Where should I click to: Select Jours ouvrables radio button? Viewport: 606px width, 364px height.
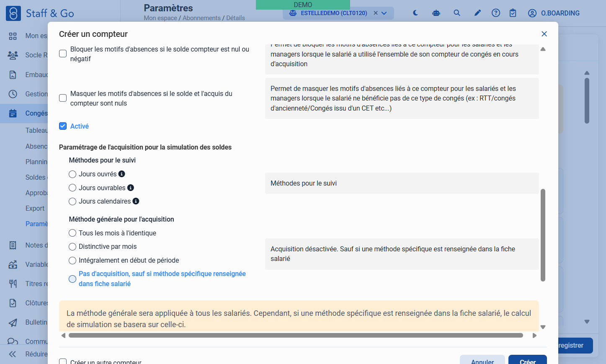(x=72, y=188)
